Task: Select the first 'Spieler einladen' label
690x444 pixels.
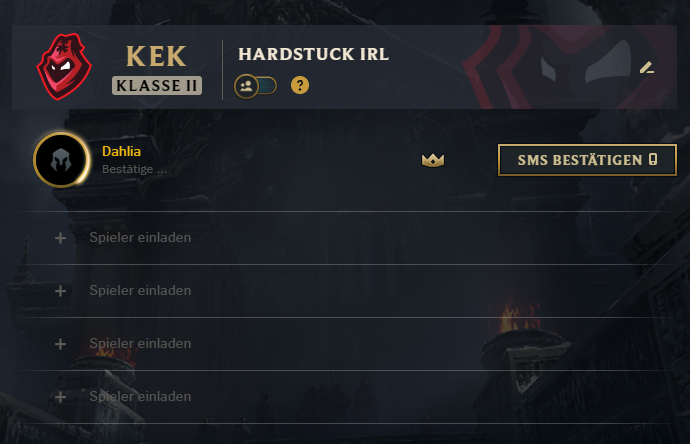Action: pyautogui.click(x=140, y=238)
